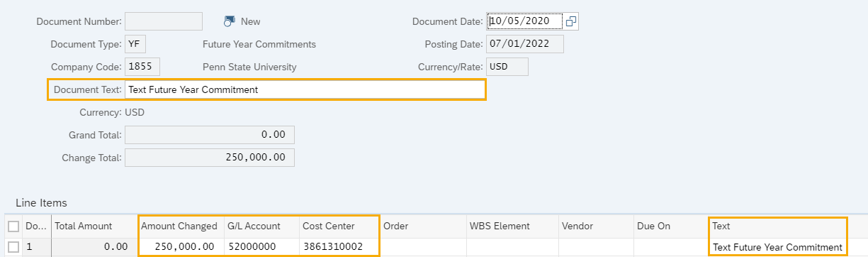868x257 pixels.
Task: Select the Cost Center cell 3861310002
Action: pyautogui.click(x=338, y=247)
